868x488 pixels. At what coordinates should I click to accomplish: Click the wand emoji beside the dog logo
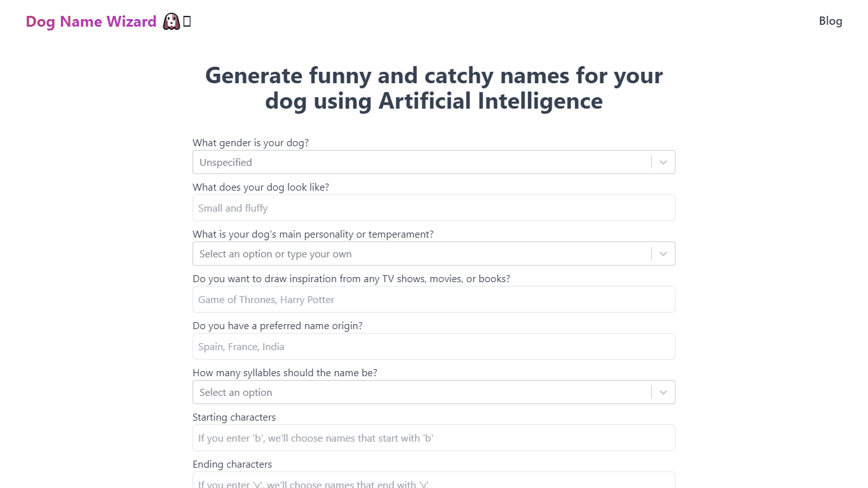click(x=186, y=21)
